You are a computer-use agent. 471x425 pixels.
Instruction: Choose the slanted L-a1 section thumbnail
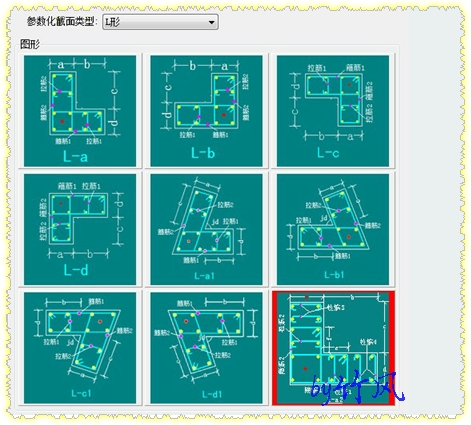[x=206, y=229]
